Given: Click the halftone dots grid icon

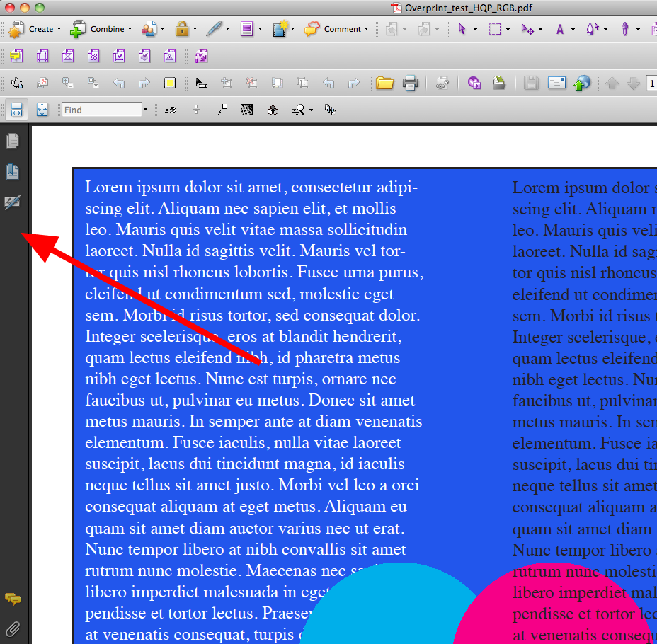Looking at the screenshot, I should (x=247, y=110).
